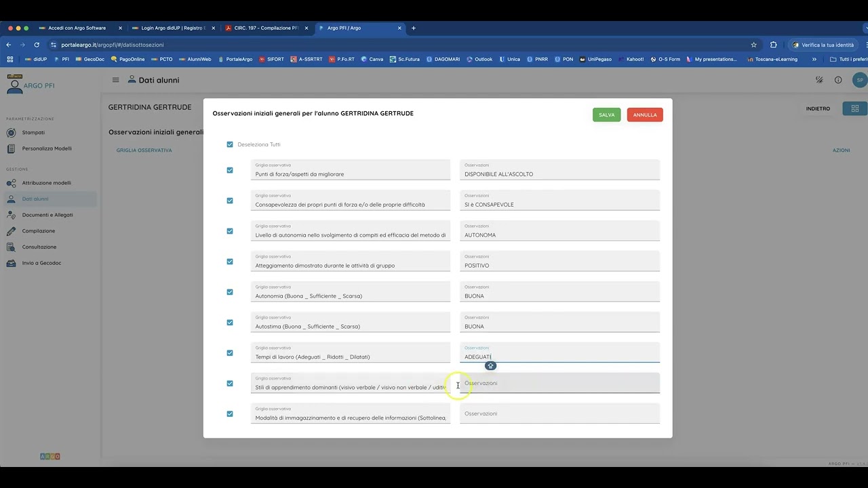868x488 pixels.
Task: Open the Chrome apps grid icon
Action: pos(9,59)
